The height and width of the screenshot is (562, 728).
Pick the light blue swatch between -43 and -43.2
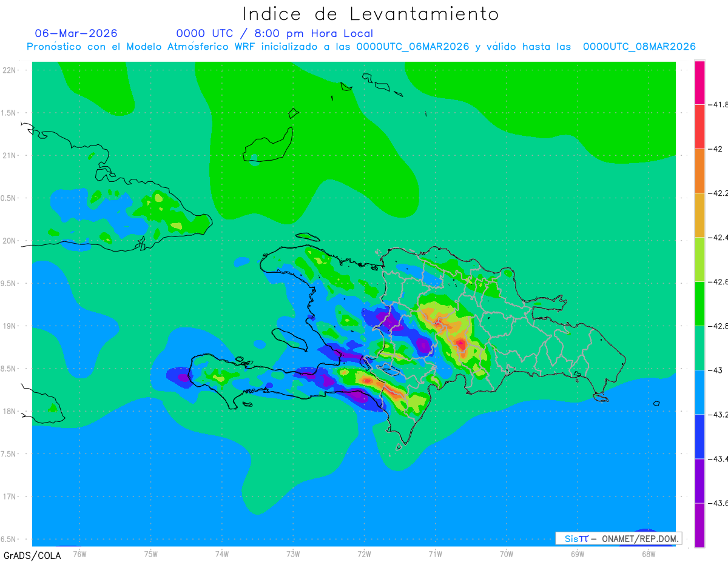(x=699, y=392)
